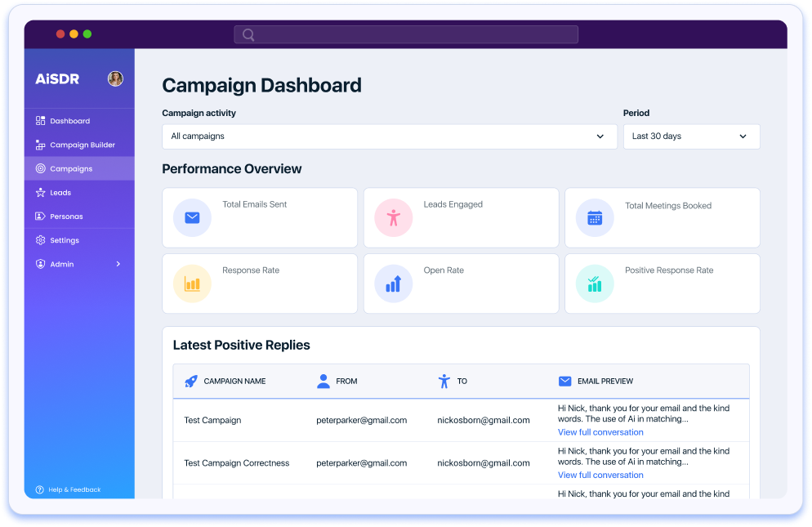Viewport: 812px width, 527px height.
Task: Open Campaign Builder from the sidebar
Action: [x=82, y=145]
